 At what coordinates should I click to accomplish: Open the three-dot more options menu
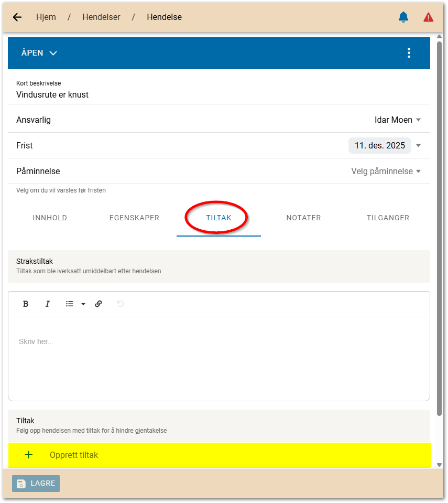click(409, 53)
